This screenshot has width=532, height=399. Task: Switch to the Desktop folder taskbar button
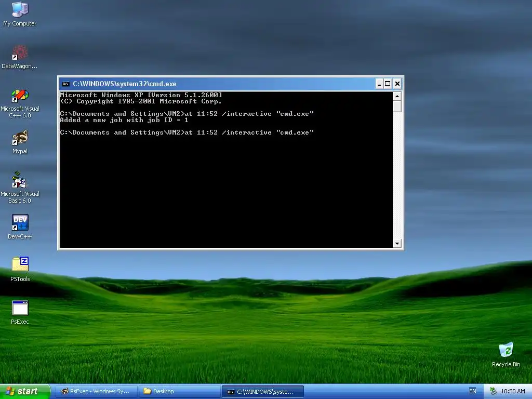[179, 392]
